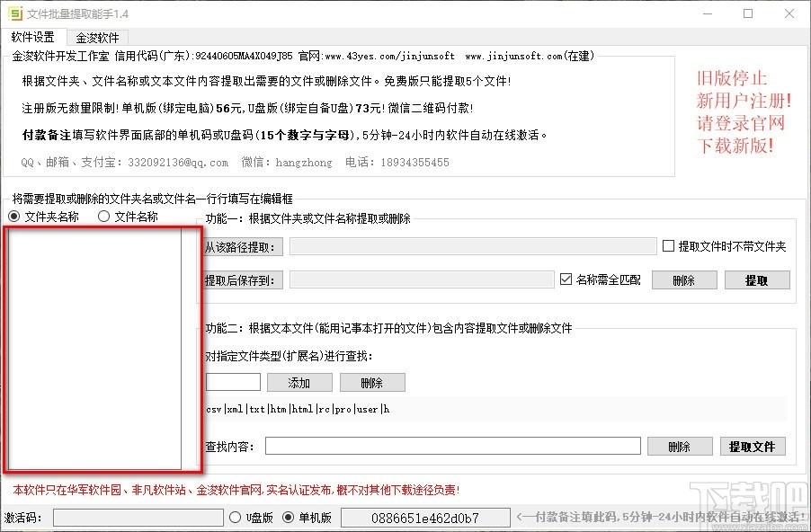Click the file extension input box
The width and height of the screenshot is (811, 532).
coord(233,382)
